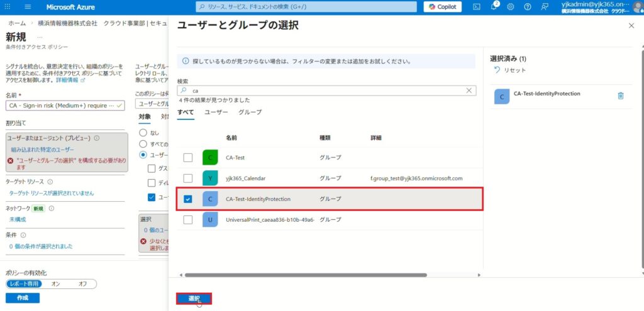The image size is (644, 311).
Task: Click the search field containing 'ca'
Action: click(327, 90)
